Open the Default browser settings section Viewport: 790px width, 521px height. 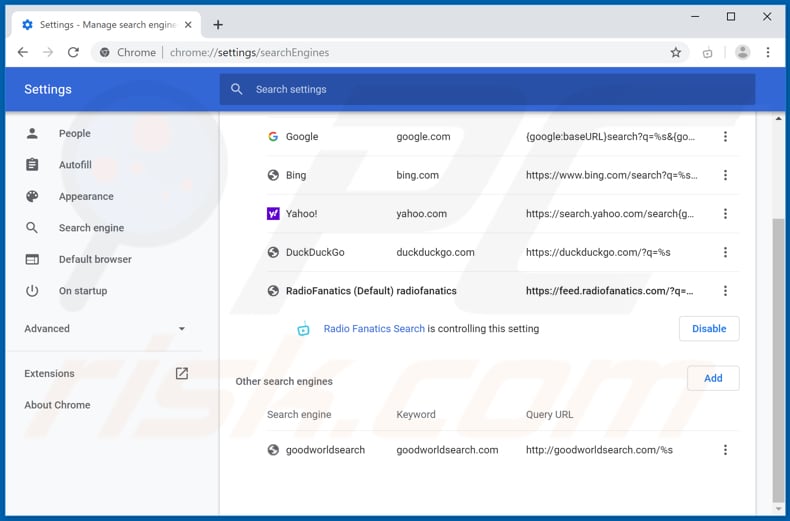pos(95,259)
